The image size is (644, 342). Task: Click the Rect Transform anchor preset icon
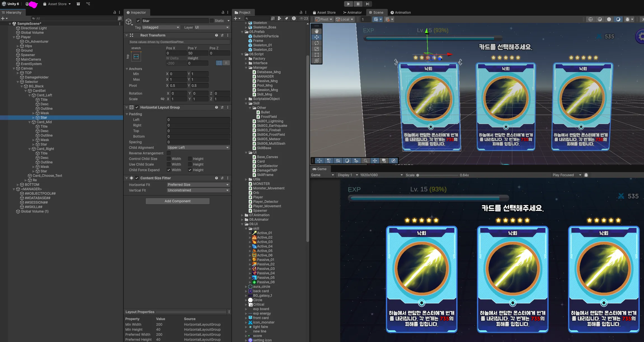click(x=136, y=57)
